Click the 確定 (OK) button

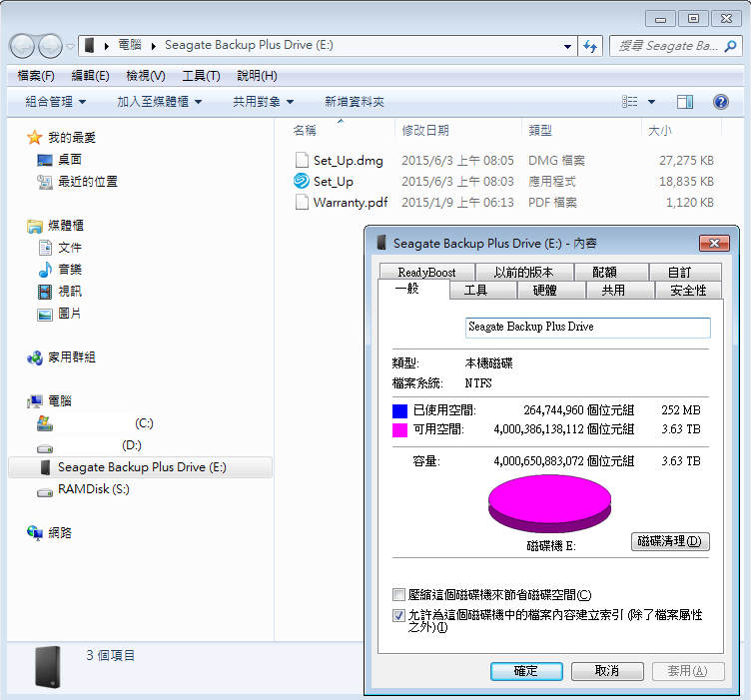point(526,671)
